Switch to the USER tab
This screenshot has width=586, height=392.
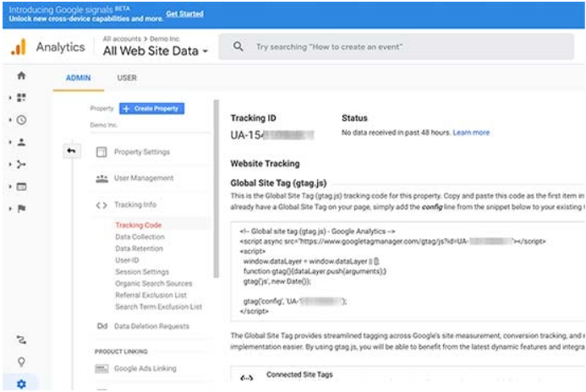pyautogui.click(x=127, y=78)
